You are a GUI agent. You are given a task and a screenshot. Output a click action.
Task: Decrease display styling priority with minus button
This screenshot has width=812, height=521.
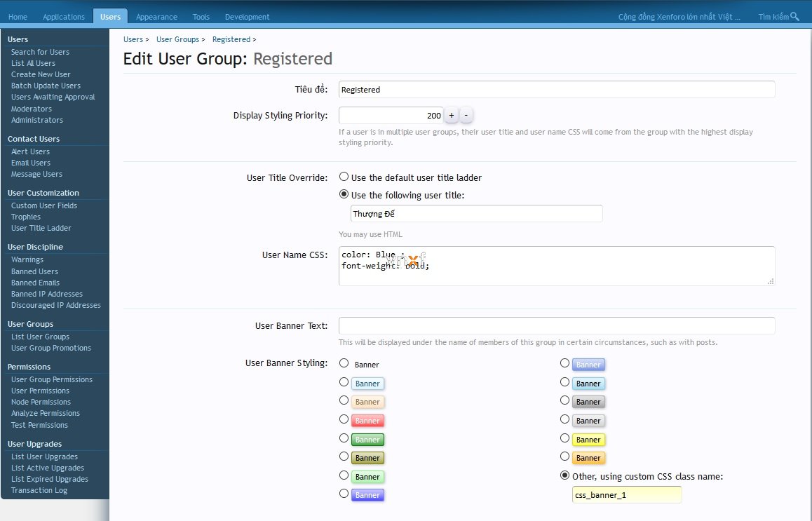466,115
